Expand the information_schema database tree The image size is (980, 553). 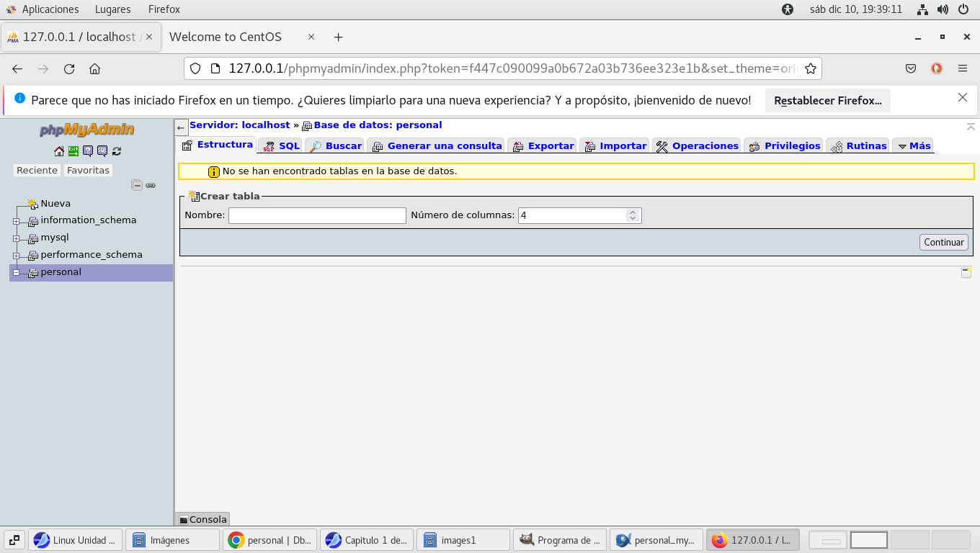(x=16, y=221)
